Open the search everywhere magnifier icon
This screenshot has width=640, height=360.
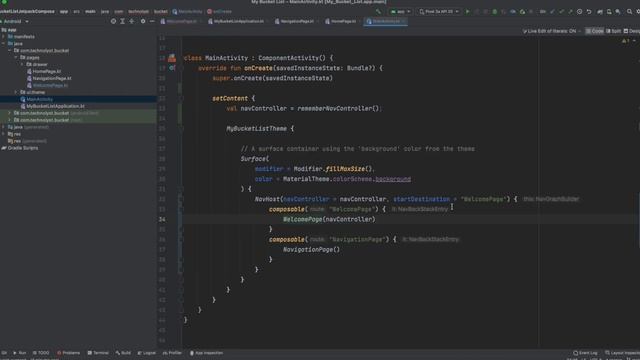point(629,11)
